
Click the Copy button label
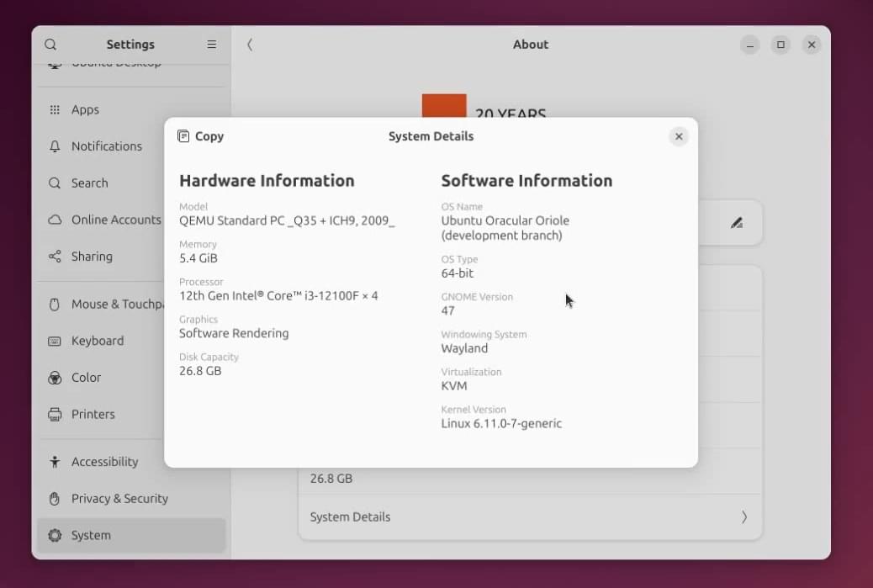[209, 136]
